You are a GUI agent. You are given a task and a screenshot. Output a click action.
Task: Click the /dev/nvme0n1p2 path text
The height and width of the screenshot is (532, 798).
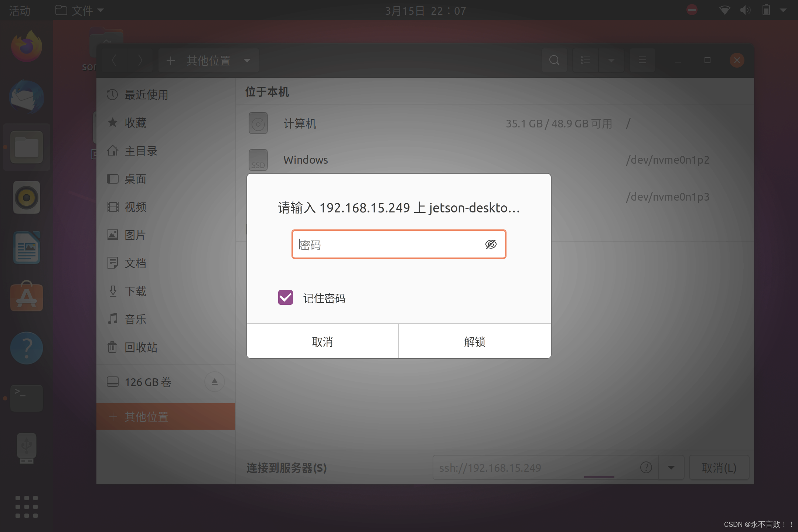tap(668, 160)
